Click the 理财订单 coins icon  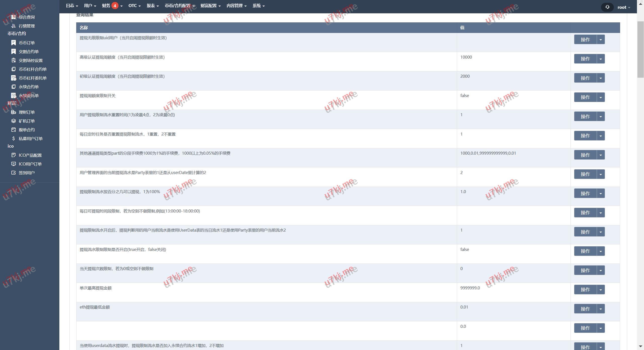[x=14, y=112]
